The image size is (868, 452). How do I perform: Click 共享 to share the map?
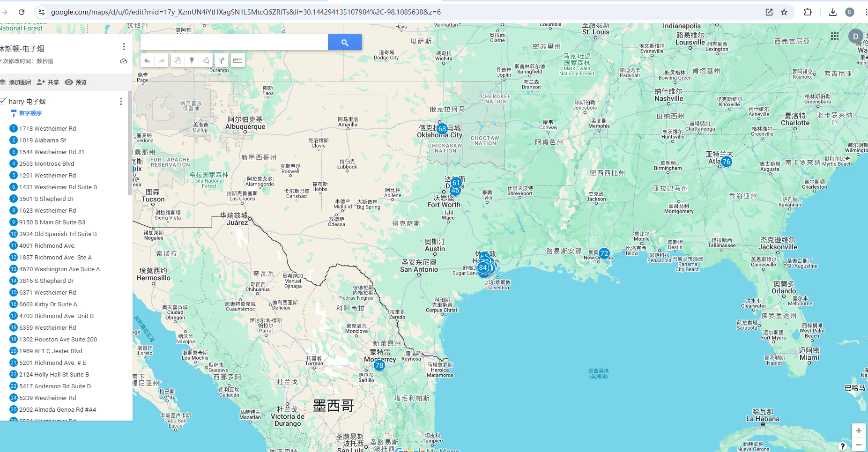click(48, 82)
